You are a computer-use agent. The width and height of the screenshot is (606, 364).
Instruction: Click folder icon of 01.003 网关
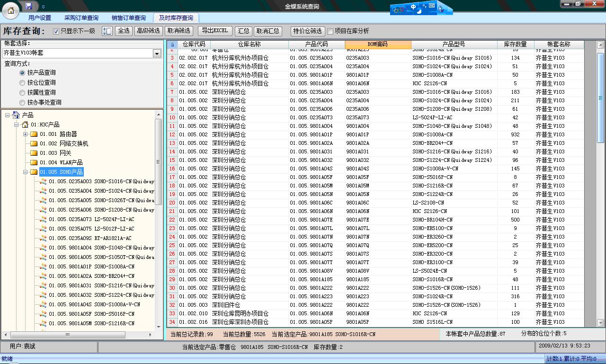click(x=34, y=153)
